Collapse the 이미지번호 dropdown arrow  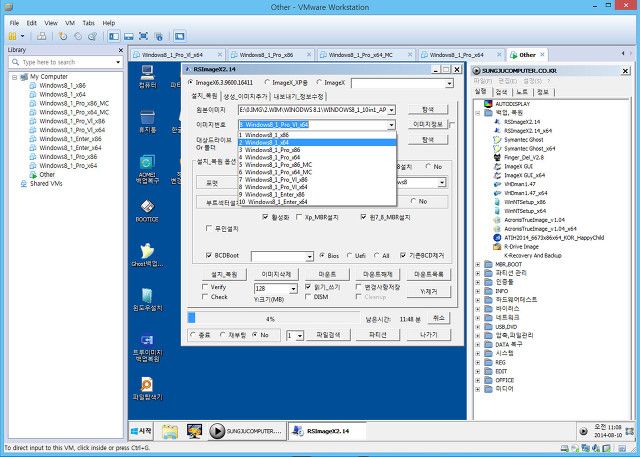point(391,125)
